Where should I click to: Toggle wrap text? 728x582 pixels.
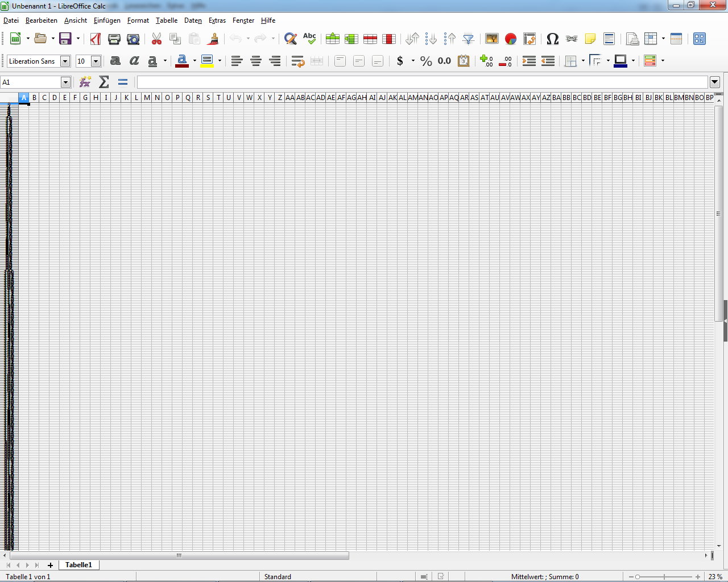tap(297, 61)
